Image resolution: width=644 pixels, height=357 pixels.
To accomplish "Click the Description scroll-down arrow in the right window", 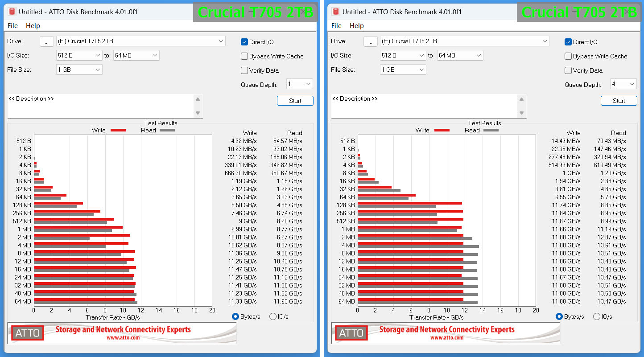I will (x=522, y=113).
